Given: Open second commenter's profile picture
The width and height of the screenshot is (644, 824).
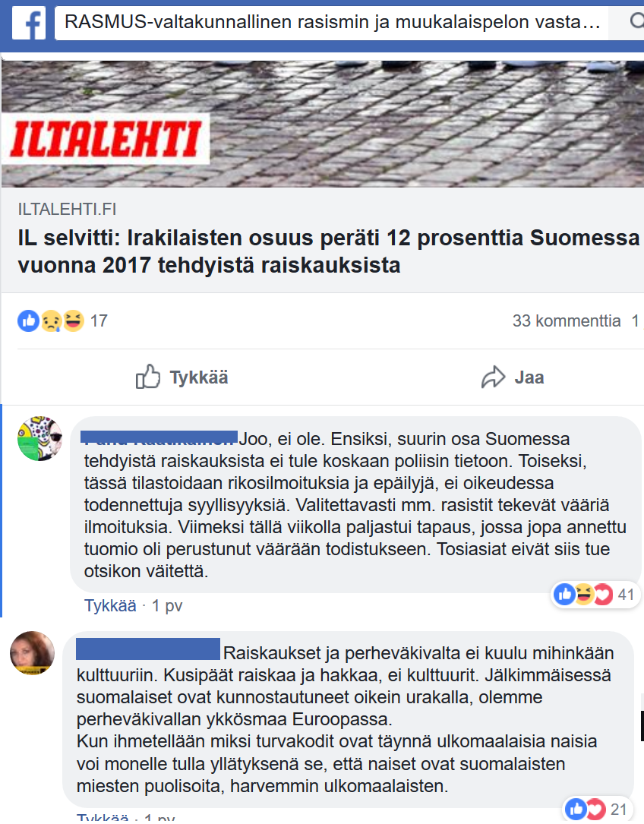Looking at the screenshot, I should coord(32,653).
